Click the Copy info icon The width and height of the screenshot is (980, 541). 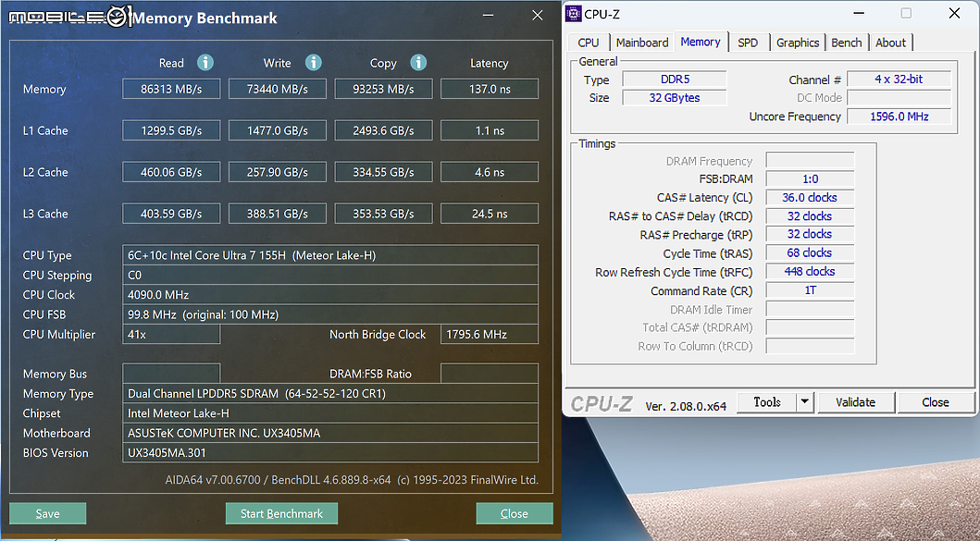pyautogui.click(x=418, y=63)
